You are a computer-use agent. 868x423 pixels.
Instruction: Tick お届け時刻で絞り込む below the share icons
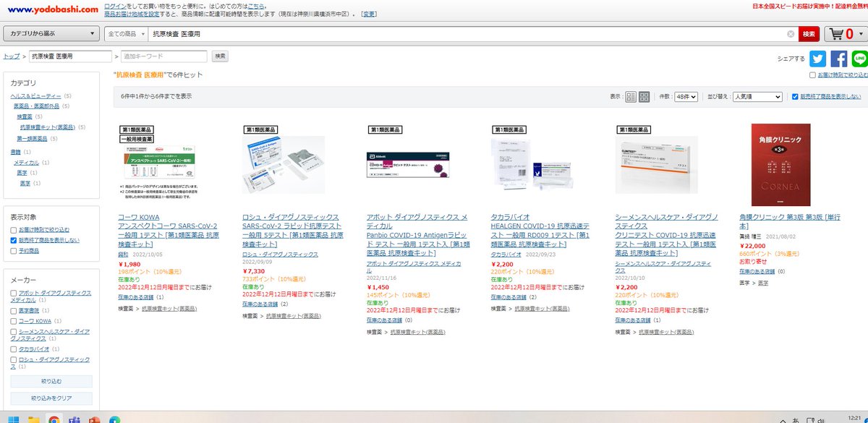tap(812, 74)
